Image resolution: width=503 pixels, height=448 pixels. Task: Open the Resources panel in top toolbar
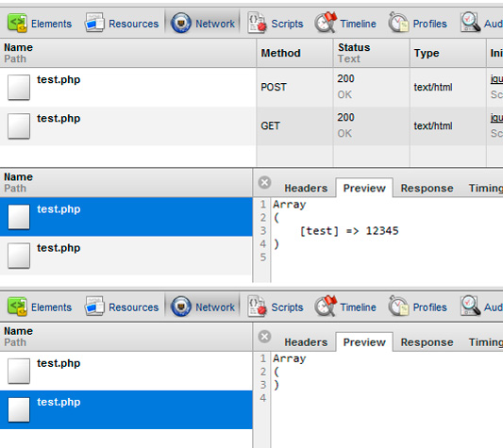(122, 24)
